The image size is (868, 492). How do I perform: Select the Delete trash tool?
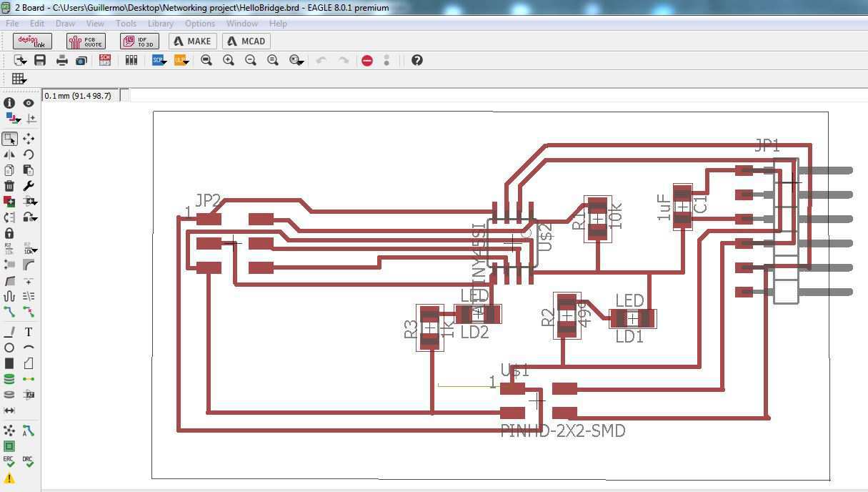coord(9,186)
